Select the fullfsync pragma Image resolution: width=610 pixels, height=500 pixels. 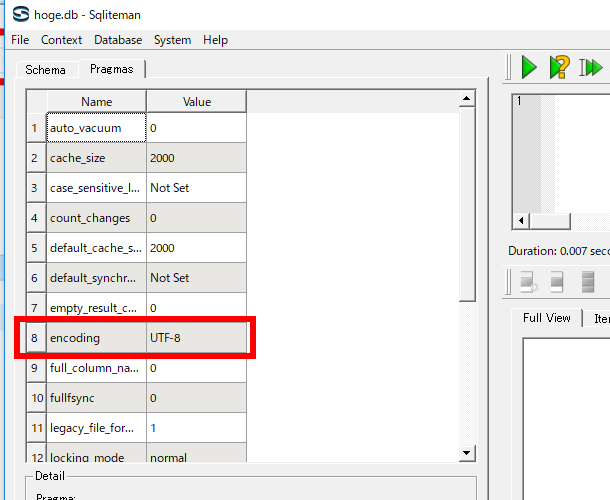pyautogui.click(x=96, y=397)
